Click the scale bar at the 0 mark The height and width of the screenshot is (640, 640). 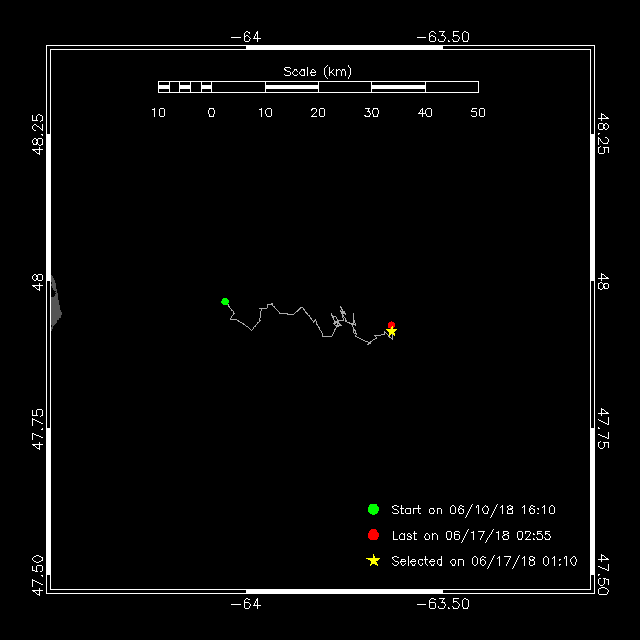(211, 87)
